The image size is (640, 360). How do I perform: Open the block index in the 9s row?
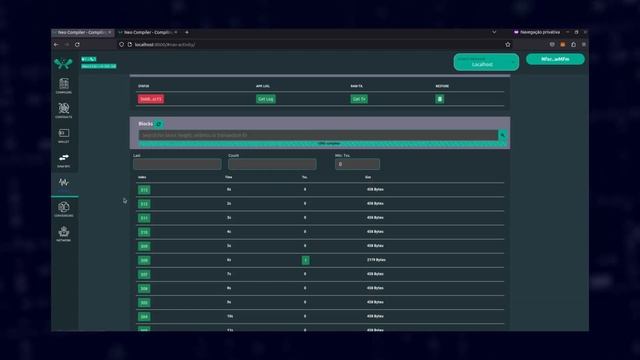click(x=144, y=302)
